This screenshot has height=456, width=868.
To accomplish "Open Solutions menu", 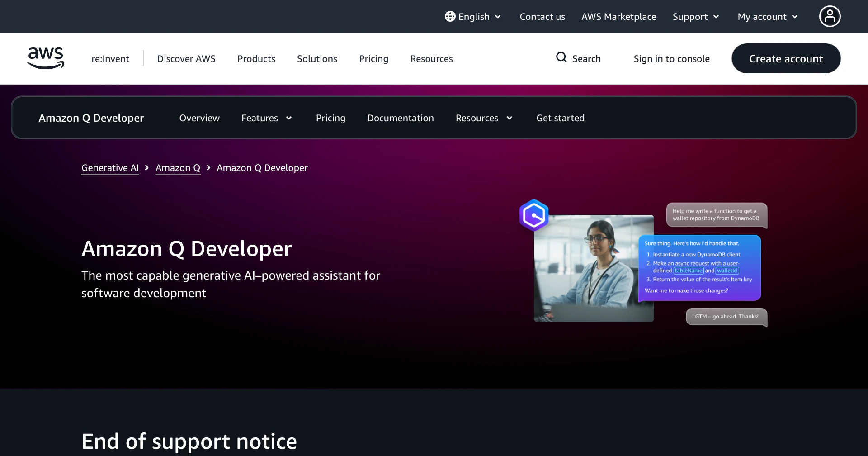I will (x=317, y=59).
